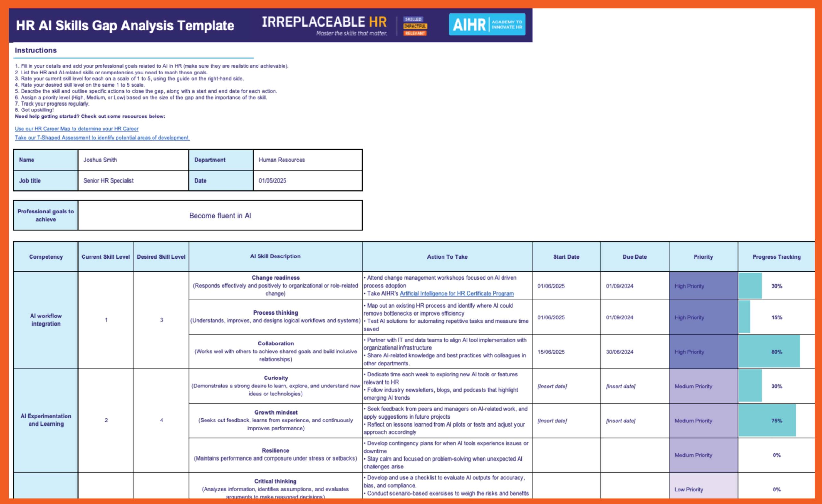
Task: Open the T-Shaped Assessment link
Action: tap(102, 138)
